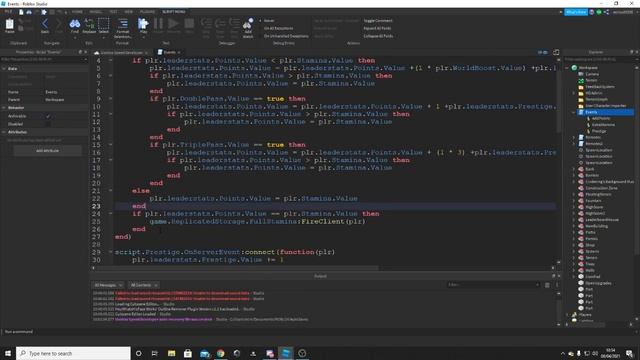The width and height of the screenshot is (640, 360).
Task: Switch to the MODEL ribbon tab
Action: click(x=96, y=12)
